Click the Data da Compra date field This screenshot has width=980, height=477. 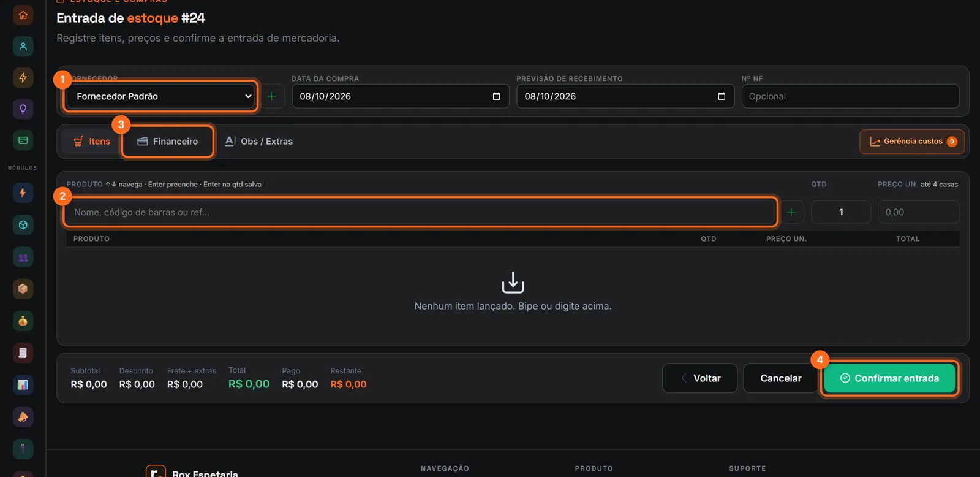point(401,96)
